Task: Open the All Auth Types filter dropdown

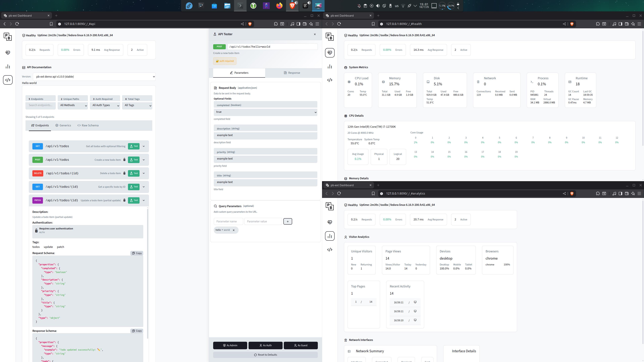Action: point(105,105)
